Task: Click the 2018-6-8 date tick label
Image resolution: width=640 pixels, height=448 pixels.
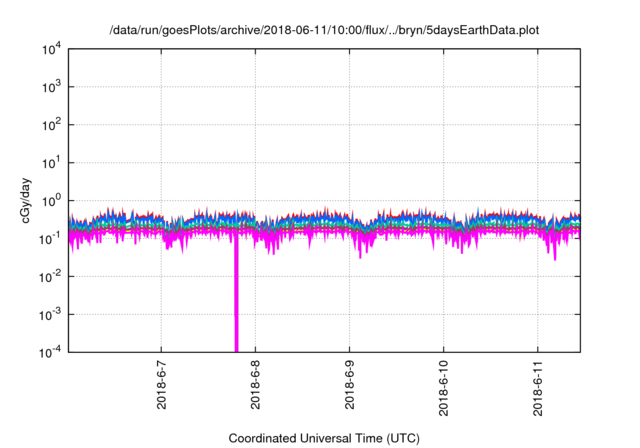Action: 256,385
